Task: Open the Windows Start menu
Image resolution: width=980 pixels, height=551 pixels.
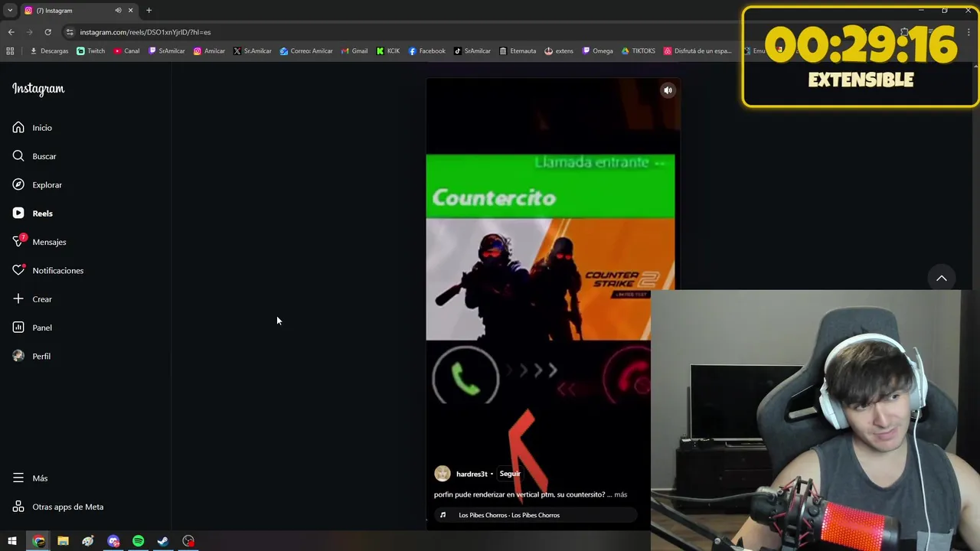Action: 12,541
